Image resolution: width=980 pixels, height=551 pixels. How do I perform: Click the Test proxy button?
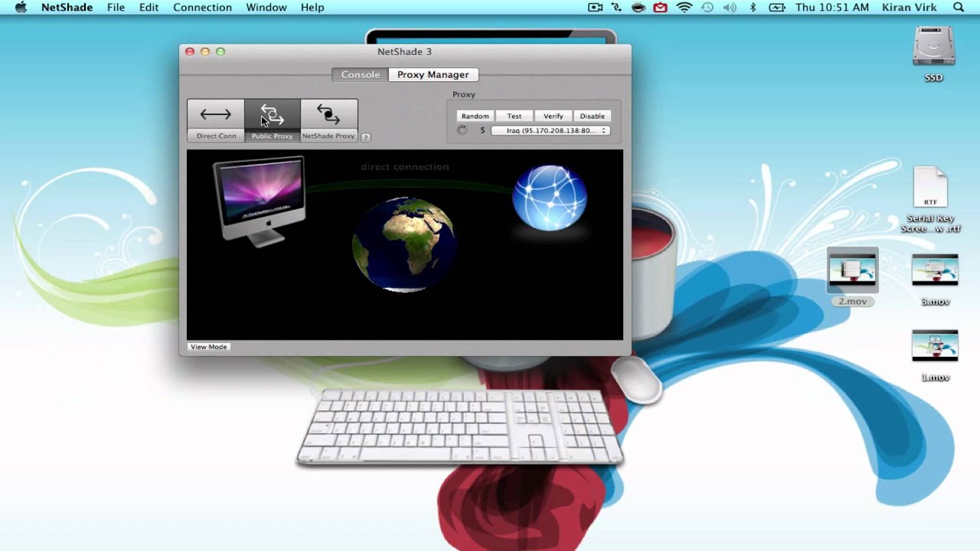[x=514, y=116]
